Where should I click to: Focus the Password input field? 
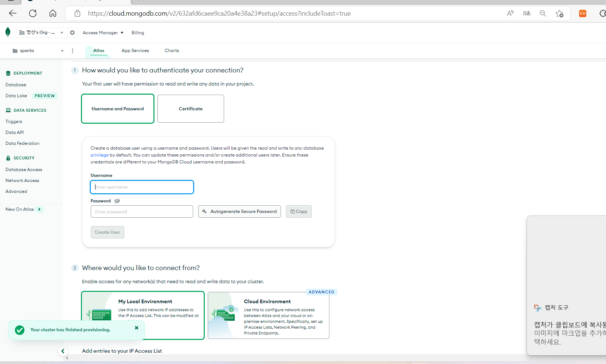[142, 211]
